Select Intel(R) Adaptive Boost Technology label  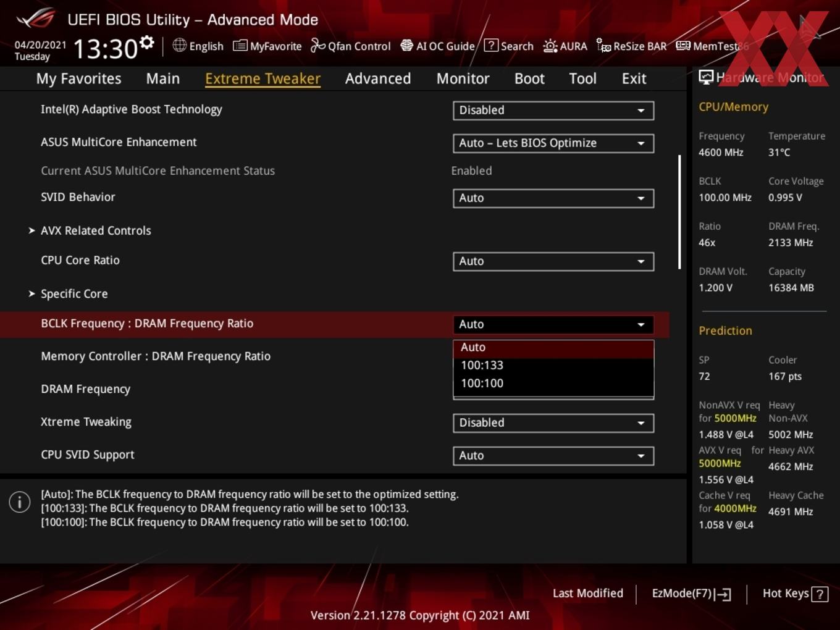(x=131, y=109)
